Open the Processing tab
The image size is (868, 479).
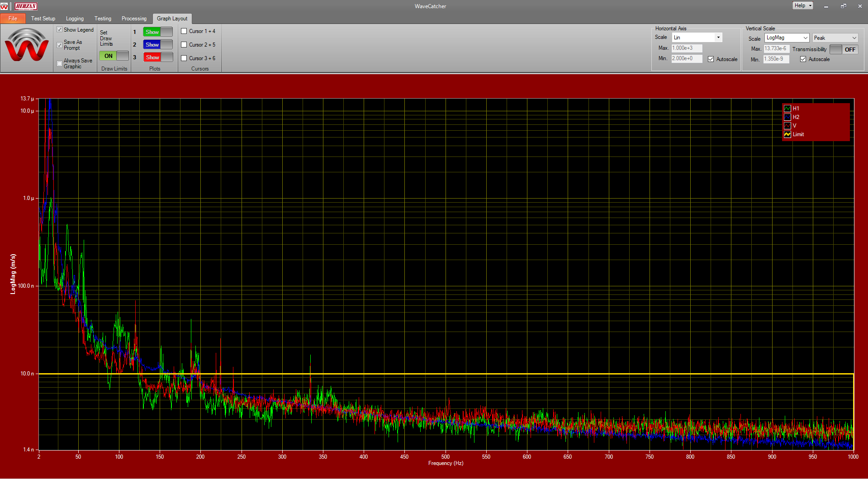pos(134,19)
